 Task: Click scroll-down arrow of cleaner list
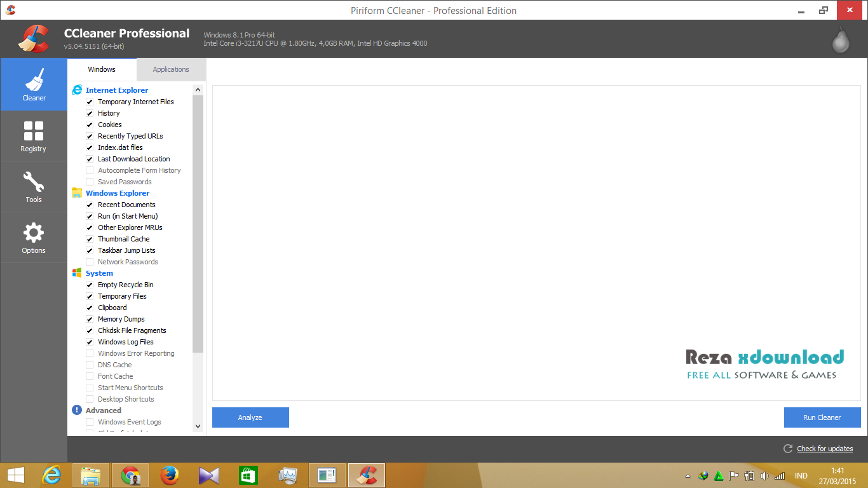pyautogui.click(x=198, y=426)
